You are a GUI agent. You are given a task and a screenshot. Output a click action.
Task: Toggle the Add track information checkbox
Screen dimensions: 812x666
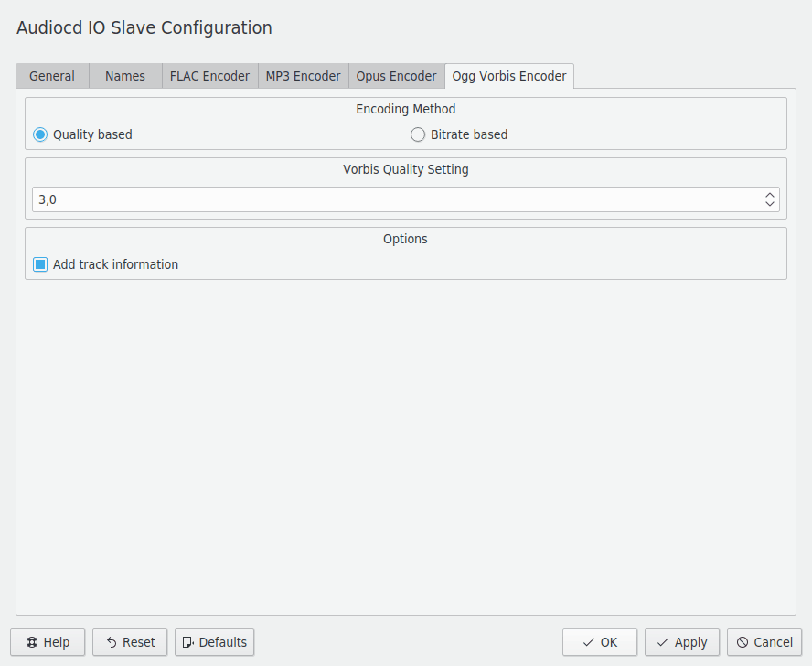pos(37,264)
